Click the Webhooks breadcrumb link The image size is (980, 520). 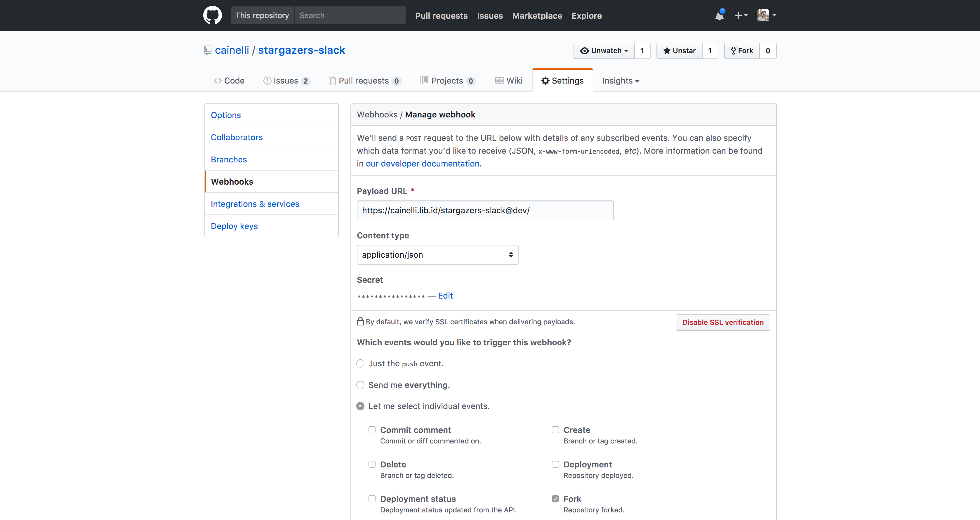(x=377, y=115)
